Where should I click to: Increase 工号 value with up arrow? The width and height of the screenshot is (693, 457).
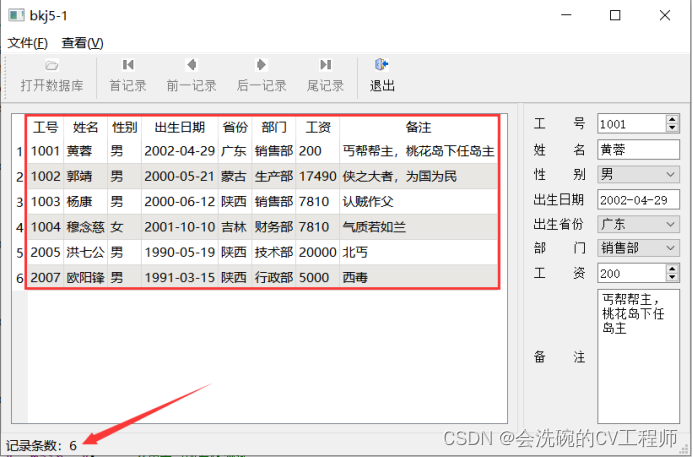coord(672,119)
